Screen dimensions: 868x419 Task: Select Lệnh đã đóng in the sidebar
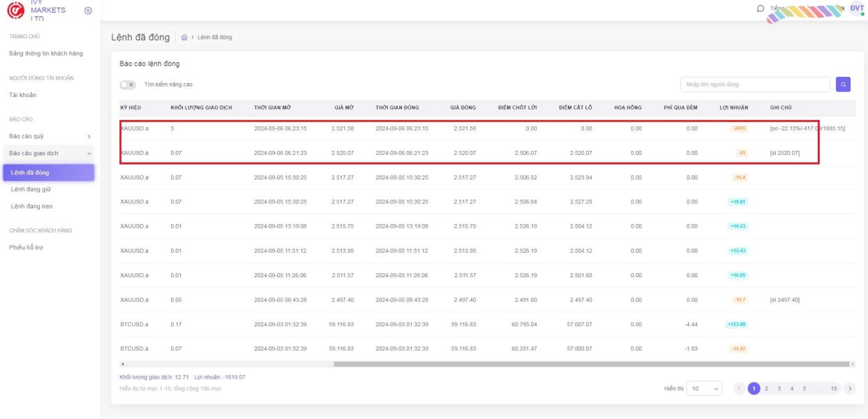click(x=48, y=172)
